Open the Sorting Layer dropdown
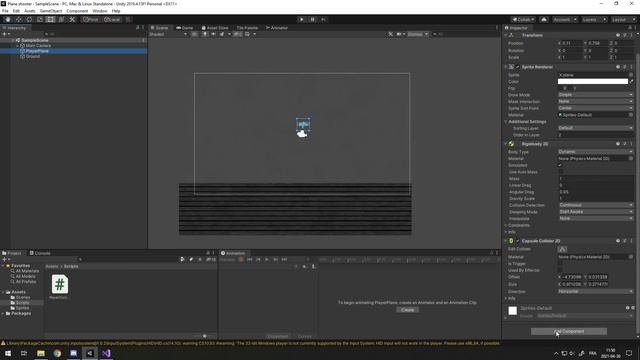This screenshot has width=640, height=360. click(596, 128)
